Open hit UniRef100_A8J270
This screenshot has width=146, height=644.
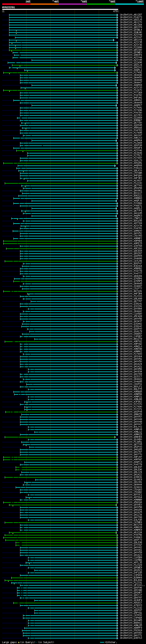click(x=131, y=22)
